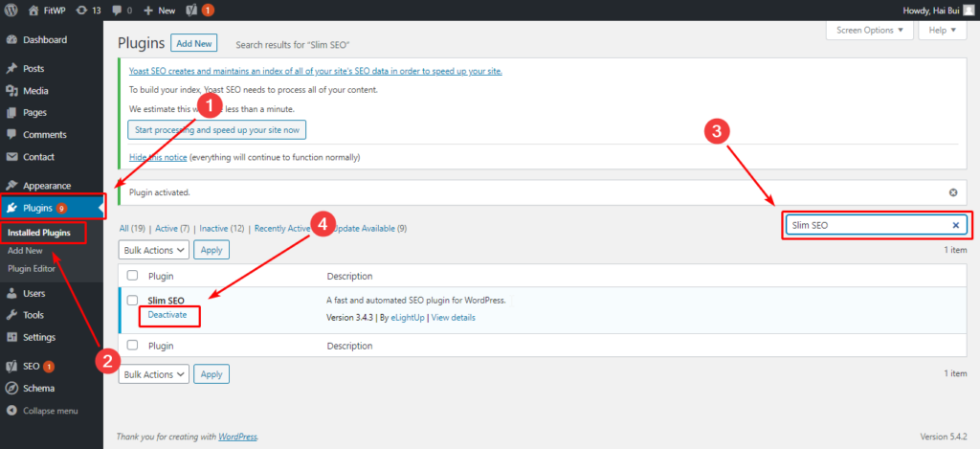
Task: Click bottom Apply button
Action: (x=212, y=374)
